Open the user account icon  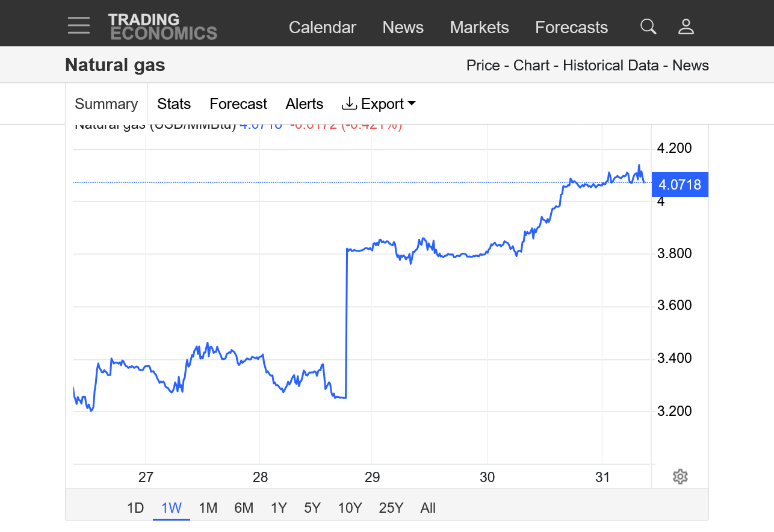point(686,26)
